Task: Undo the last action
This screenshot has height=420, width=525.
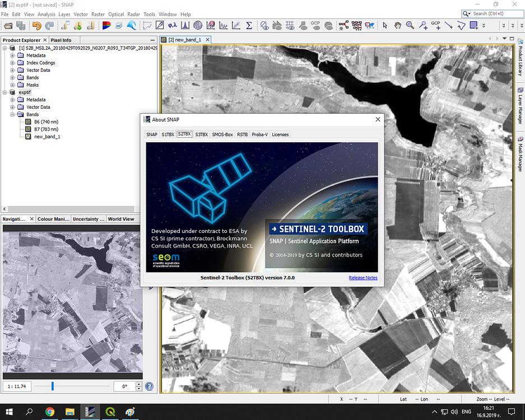Action: tap(35, 25)
